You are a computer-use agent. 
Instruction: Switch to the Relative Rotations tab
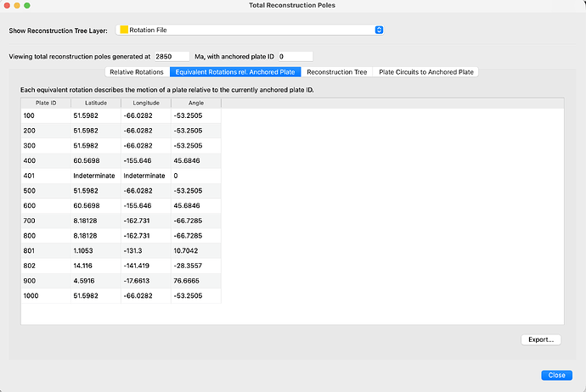[137, 72]
